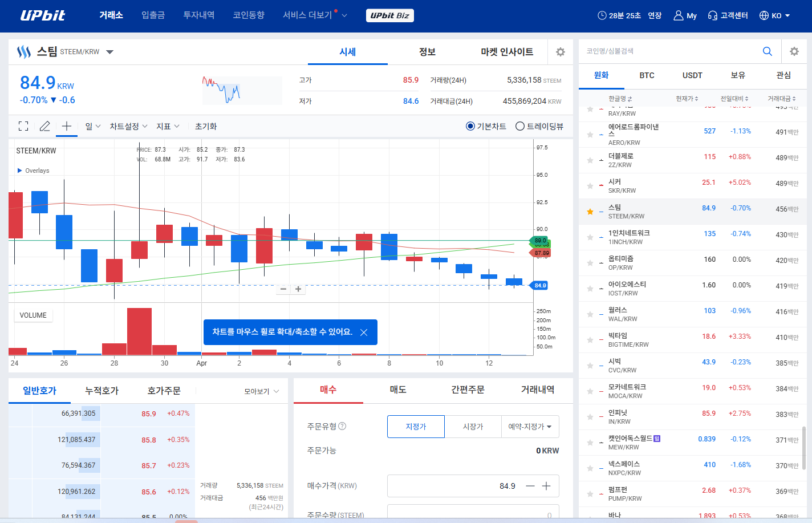
Task: Click the UPbit Biz button
Action: (389, 15)
